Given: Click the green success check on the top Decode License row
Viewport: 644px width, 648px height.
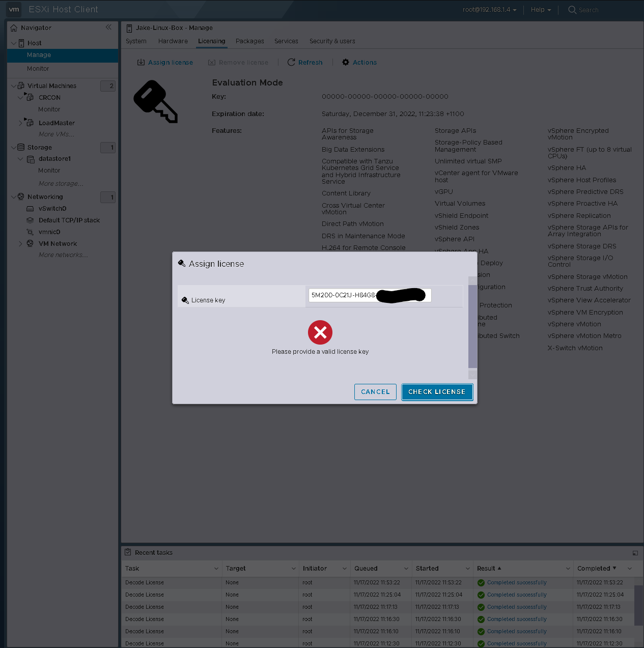Looking at the screenshot, I should 481,582.
